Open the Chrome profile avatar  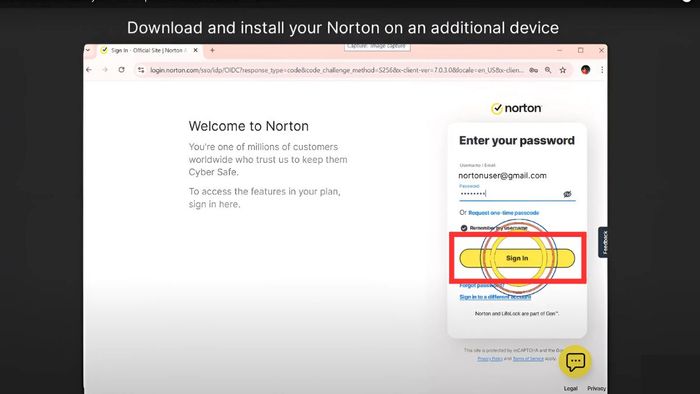pyautogui.click(x=585, y=70)
